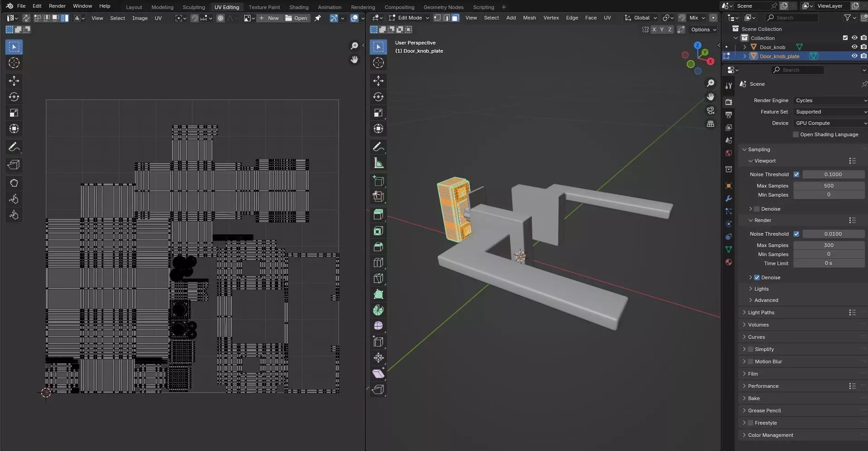The image size is (868, 451).
Task: Toggle X axis mirror button
Action: [654, 30]
